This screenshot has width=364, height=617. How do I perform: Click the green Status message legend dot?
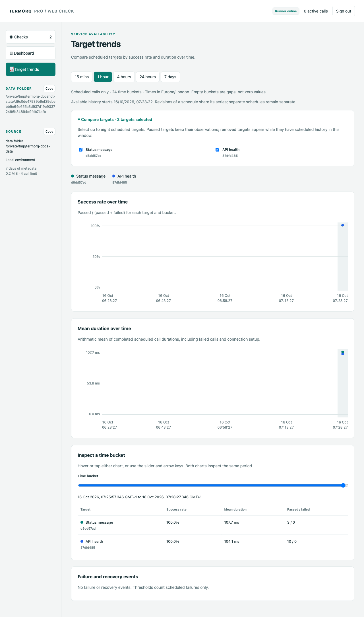73,176
